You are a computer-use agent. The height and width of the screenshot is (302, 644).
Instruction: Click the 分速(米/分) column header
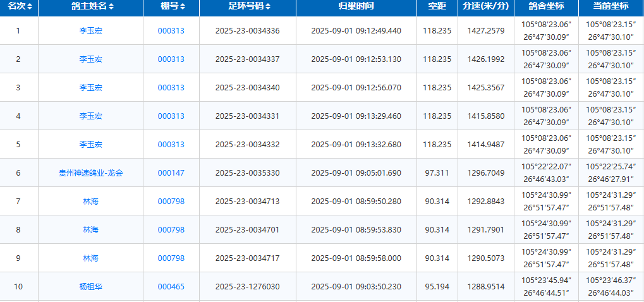tap(485, 7)
